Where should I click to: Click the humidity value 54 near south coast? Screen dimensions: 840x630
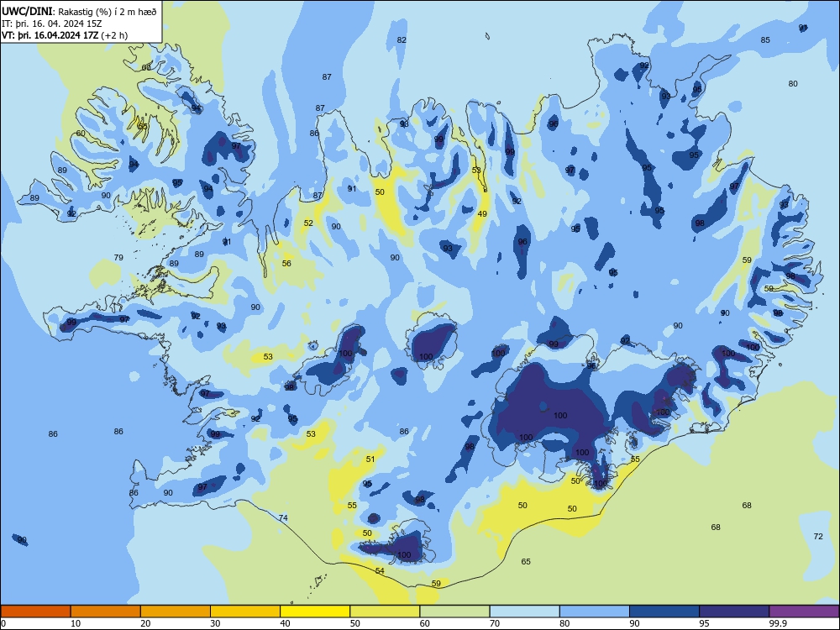(x=380, y=570)
